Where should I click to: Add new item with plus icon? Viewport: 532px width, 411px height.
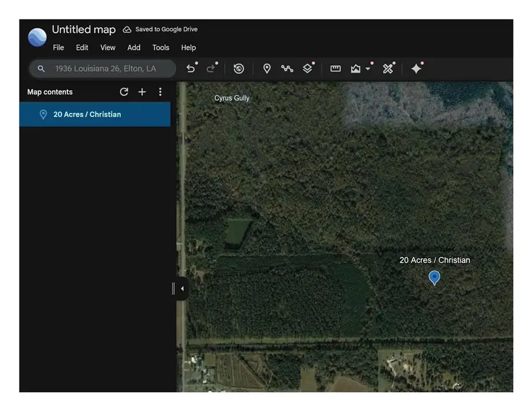[142, 92]
